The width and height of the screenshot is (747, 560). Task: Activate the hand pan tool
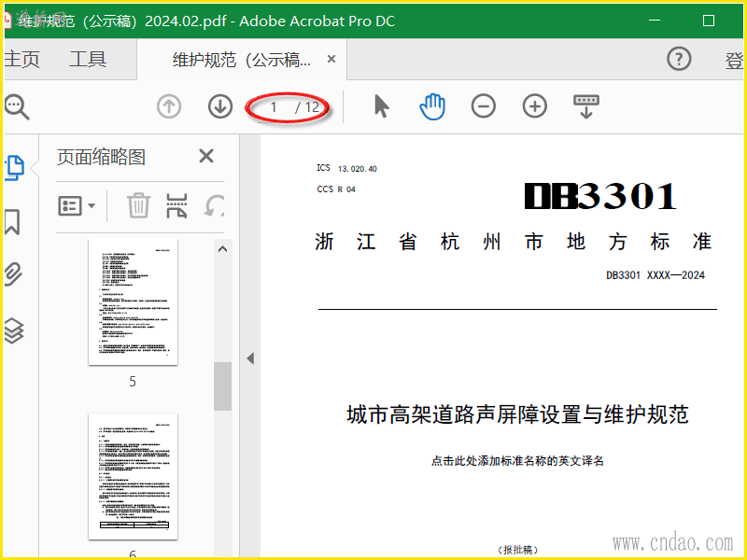[432, 106]
